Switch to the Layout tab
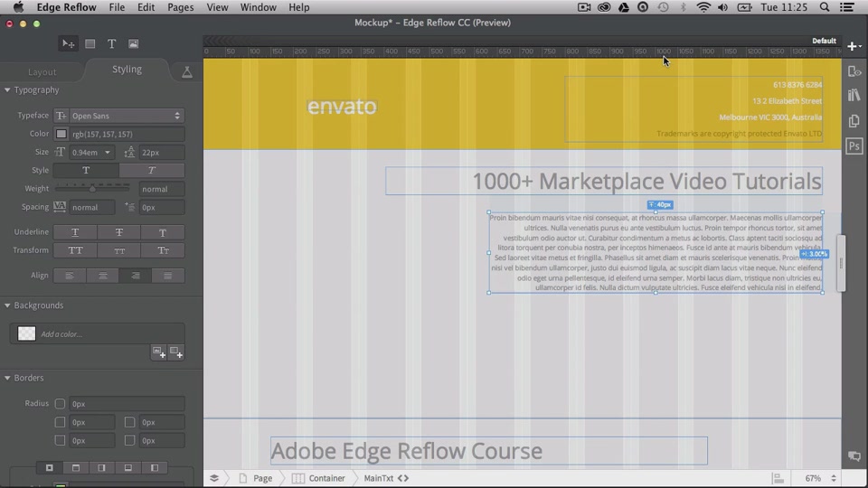Image resolution: width=868 pixels, height=488 pixels. pyautogui.click(x=42, y=72)
